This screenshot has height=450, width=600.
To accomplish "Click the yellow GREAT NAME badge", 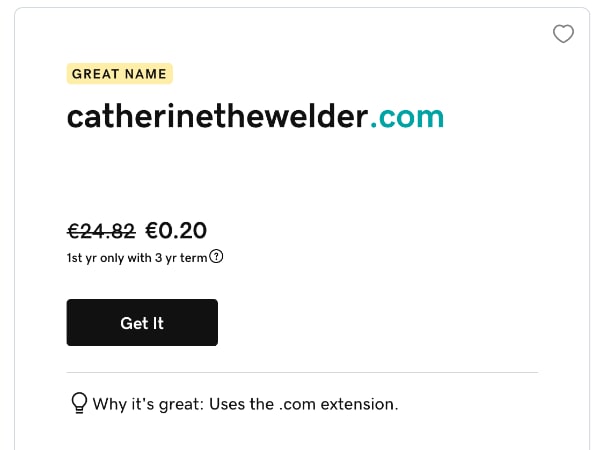I will (x=120, y=74).
